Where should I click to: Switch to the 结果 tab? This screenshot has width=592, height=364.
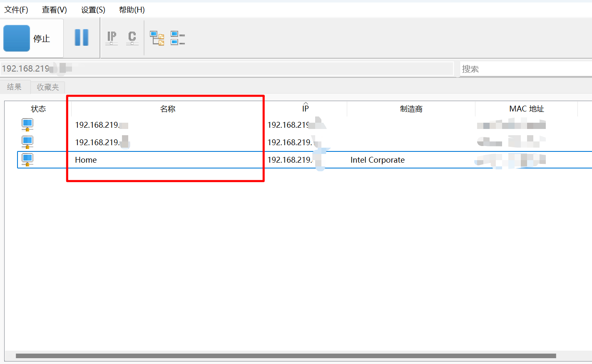14,87
